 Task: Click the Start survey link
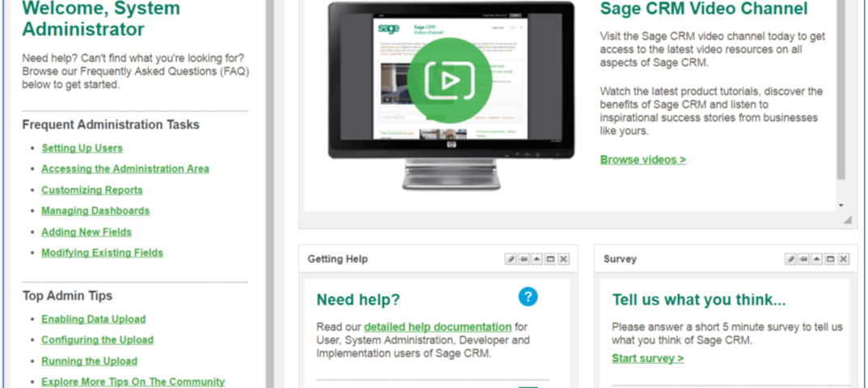pos(647,358)
